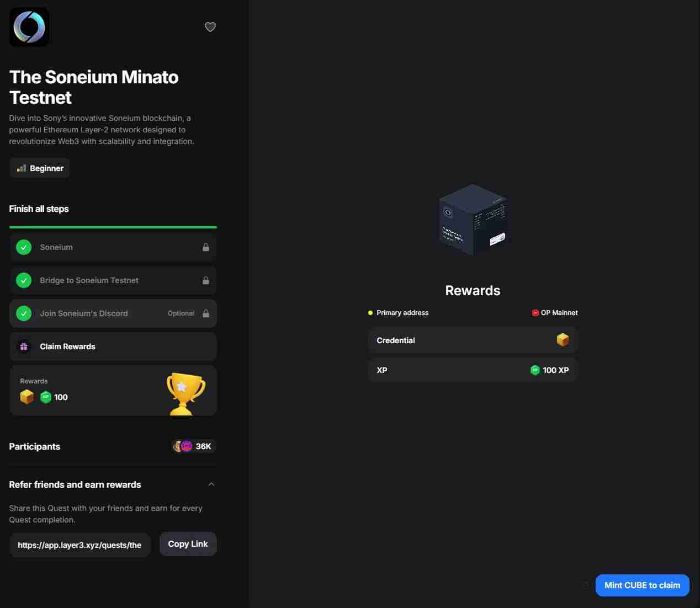
Task: Click the referral link field
Action: click(x=80, y=545)
